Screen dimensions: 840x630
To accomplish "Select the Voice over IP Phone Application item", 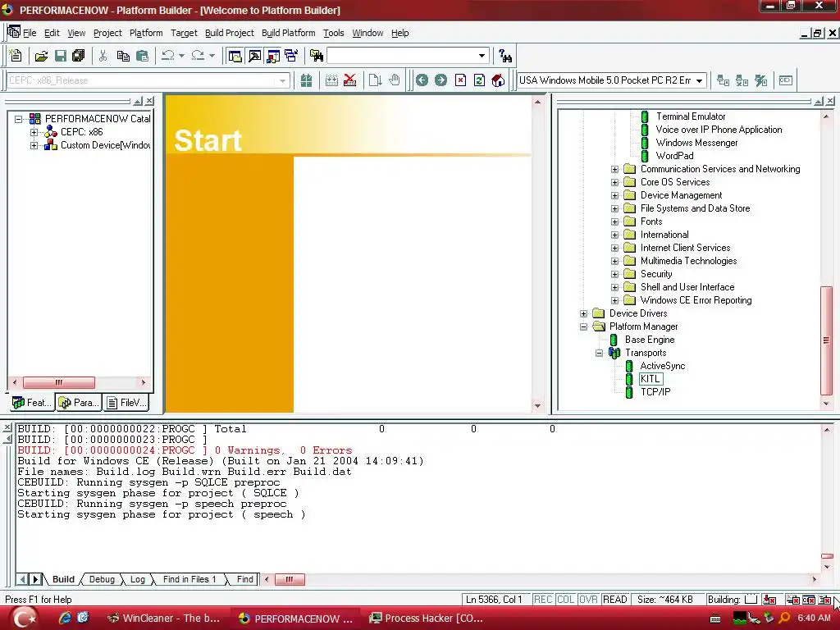I will click(x=719, y=130).
